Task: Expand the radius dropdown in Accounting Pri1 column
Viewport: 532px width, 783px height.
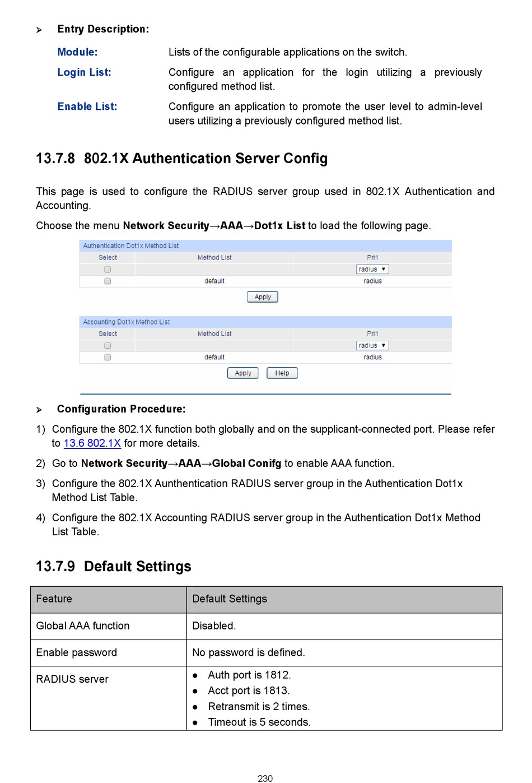Action: pyautogui.click(x=372, y=346)
